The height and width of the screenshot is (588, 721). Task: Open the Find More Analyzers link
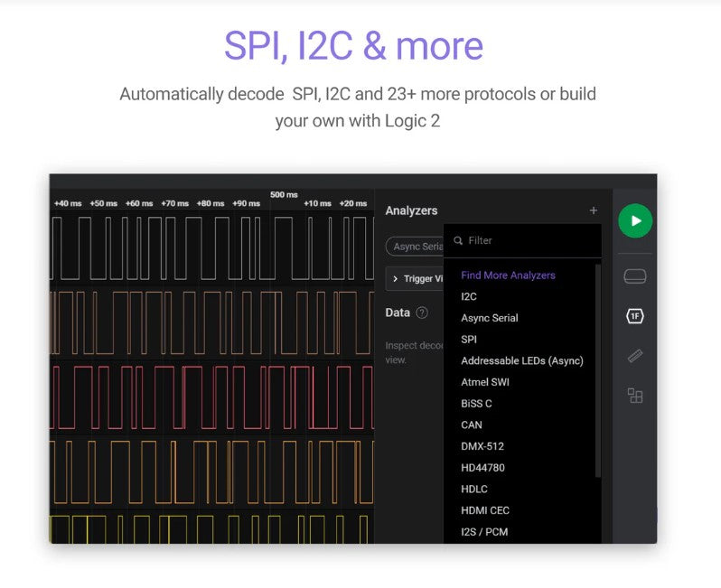coord(508,275)
